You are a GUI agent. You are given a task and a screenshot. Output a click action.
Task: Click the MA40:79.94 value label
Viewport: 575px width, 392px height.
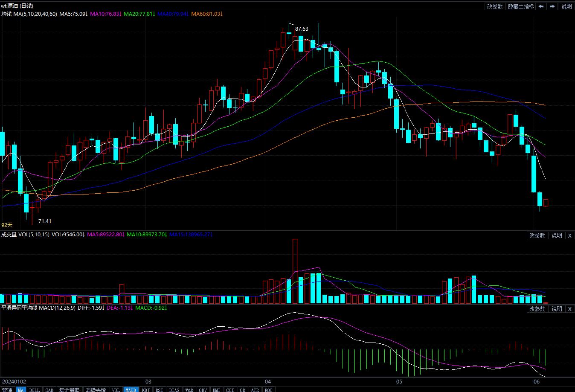tap(173, 14)
